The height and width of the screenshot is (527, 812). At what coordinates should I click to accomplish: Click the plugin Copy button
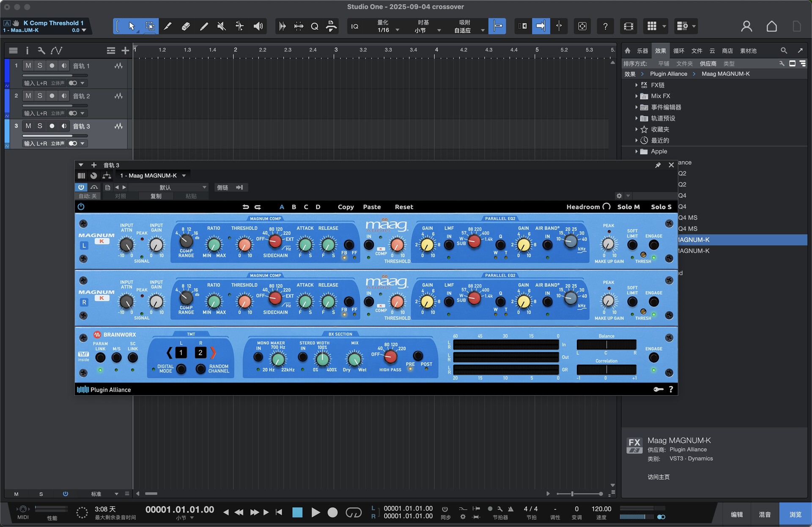tap(346, 207)
